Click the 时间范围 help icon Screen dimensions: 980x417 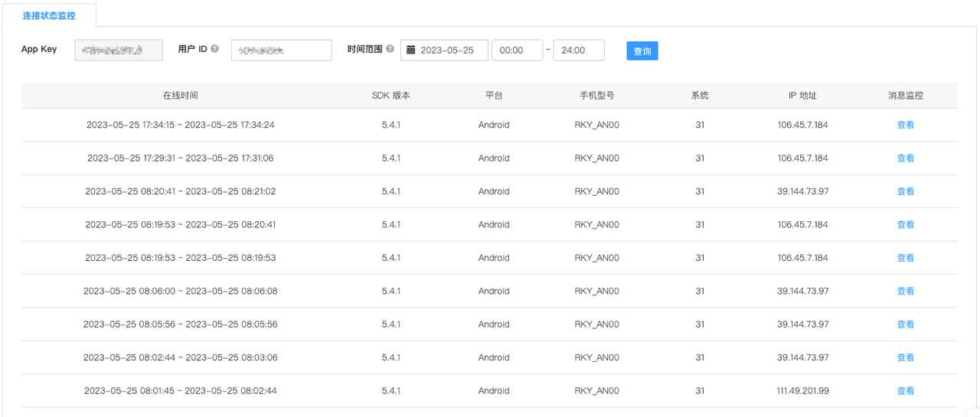click(x=390, y=49)
